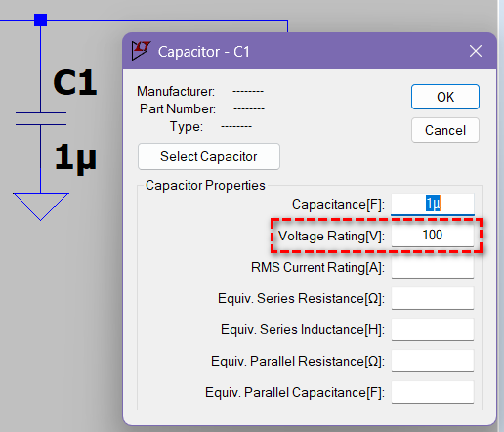Click the Equiv. Parallel Resistance field
The width and height of the screenshot is (504, 432).
pyautogui.click(x=433, y=361)
